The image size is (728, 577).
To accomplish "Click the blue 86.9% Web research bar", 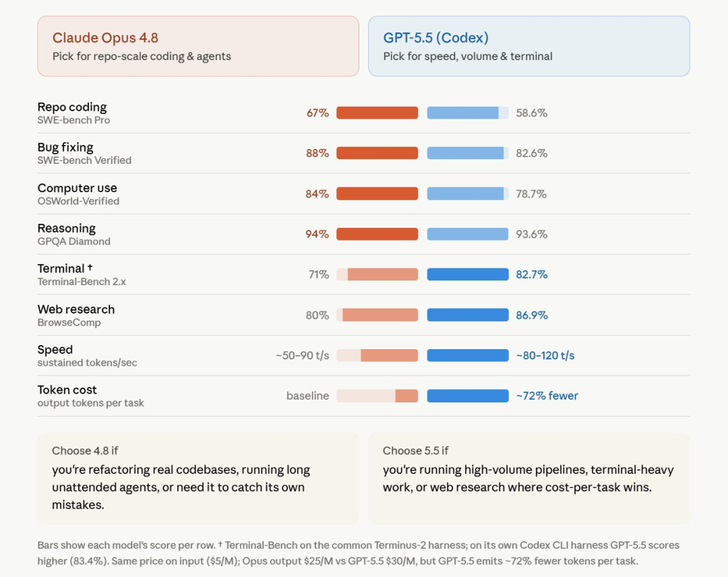I will pos(468,315).
